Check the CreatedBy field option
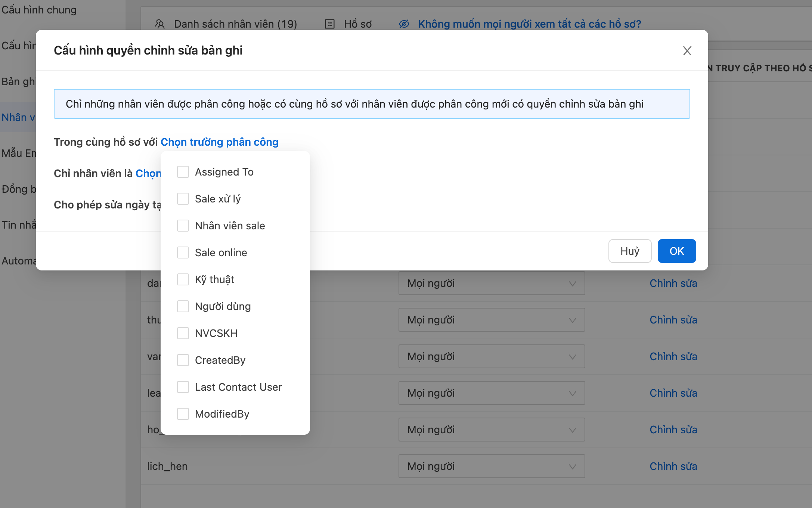This screenshot has height=508, width=812. (x=183, y=360)
